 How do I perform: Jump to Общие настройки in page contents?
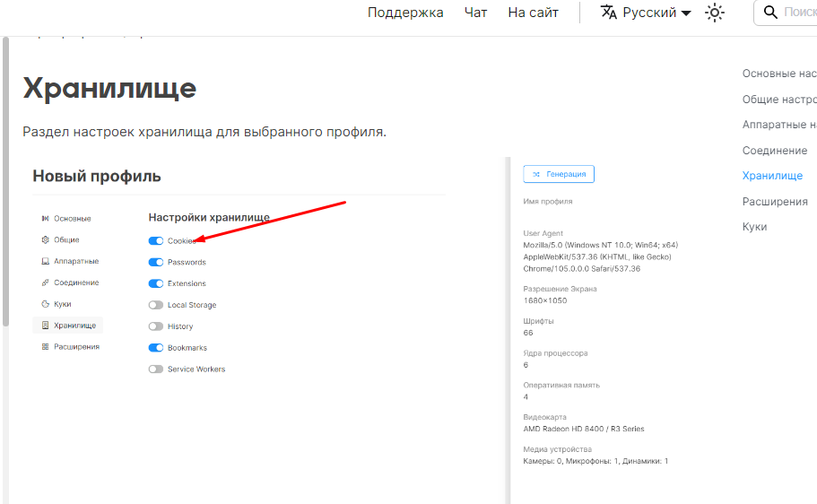(x=779, y=99)
